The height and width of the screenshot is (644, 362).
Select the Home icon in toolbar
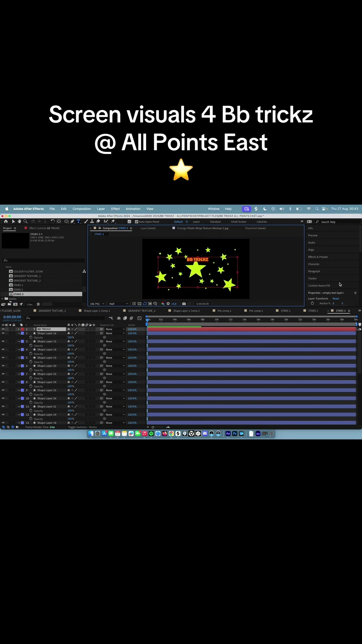(6, 221)
